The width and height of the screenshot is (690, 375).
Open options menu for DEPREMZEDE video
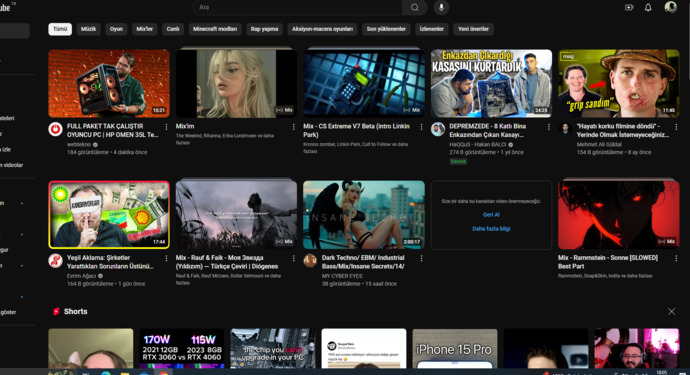(x=548, y=127)
